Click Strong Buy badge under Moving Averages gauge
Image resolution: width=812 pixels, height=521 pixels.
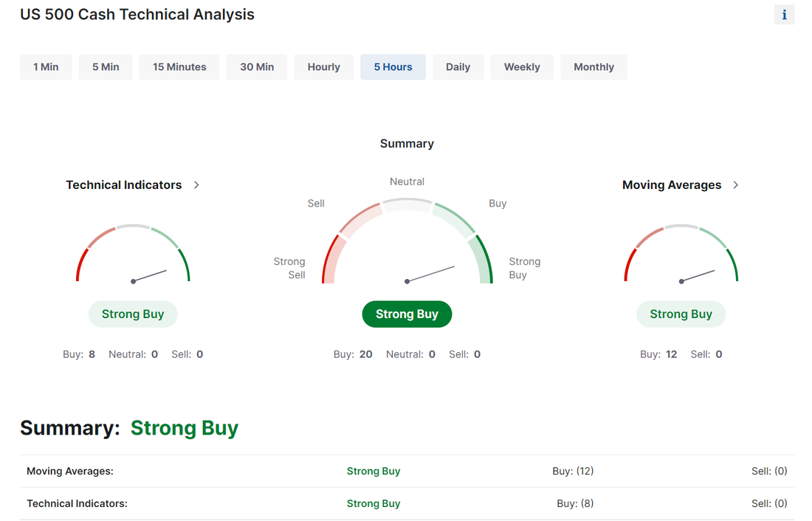[x=681, y=314]
